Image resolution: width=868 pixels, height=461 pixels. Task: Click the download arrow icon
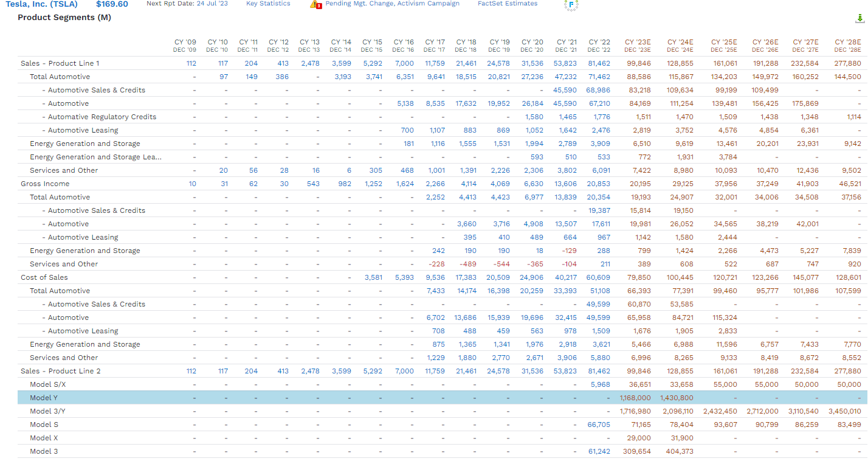click(859, 18)
